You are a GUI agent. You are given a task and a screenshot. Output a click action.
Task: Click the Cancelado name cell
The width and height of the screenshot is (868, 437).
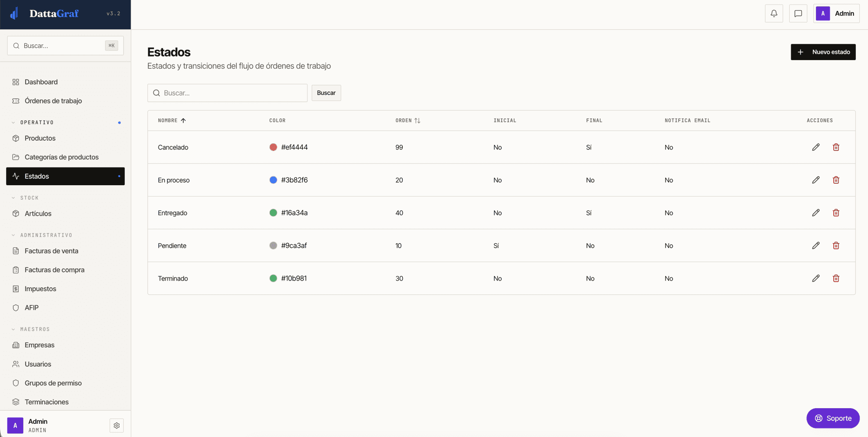click(x=173, y=147)
